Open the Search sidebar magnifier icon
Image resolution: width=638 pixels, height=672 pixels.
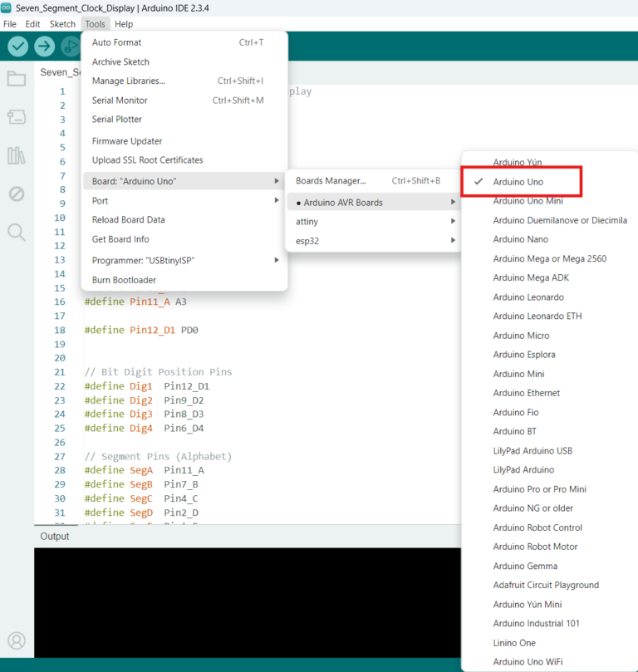17,232
